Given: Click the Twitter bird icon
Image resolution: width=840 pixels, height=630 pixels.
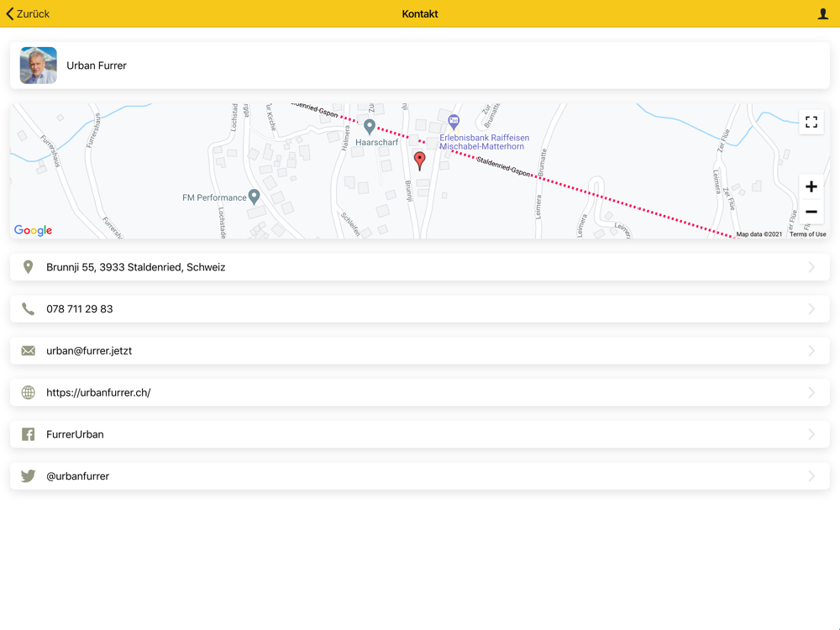Looking at the screenshot, I should pos(29,476).
